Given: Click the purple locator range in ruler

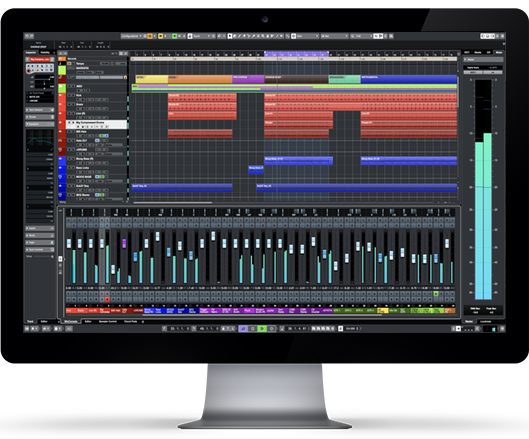Looking at the screenshot, I should [x=296, y=53].
